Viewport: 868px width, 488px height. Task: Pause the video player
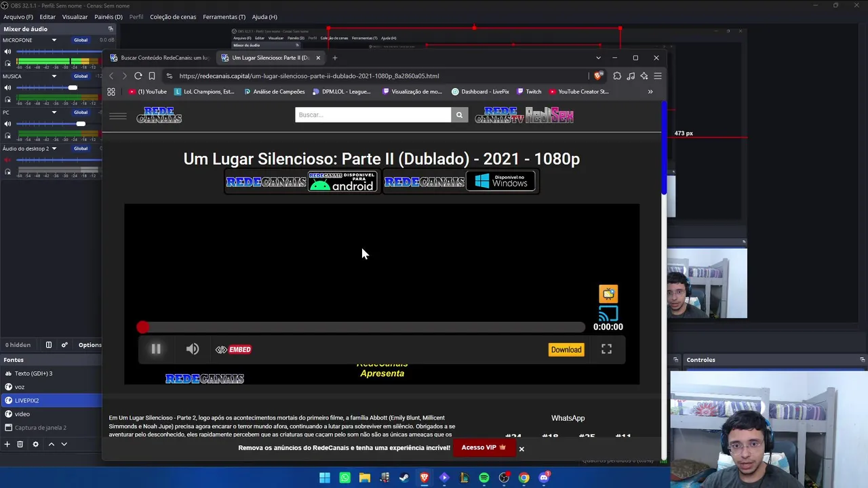pos(156,349)
